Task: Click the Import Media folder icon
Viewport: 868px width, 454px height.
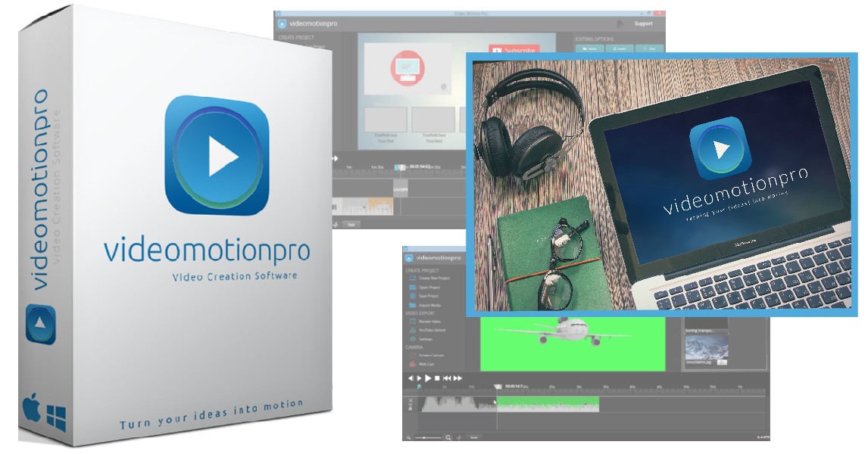Action: (412, 305)
